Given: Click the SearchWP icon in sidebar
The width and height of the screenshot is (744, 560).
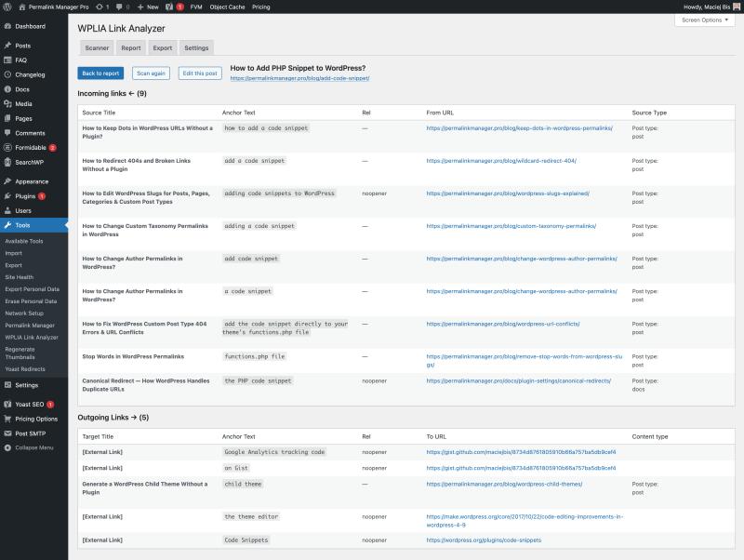Looking at the screenshot, I should [7, 162].
